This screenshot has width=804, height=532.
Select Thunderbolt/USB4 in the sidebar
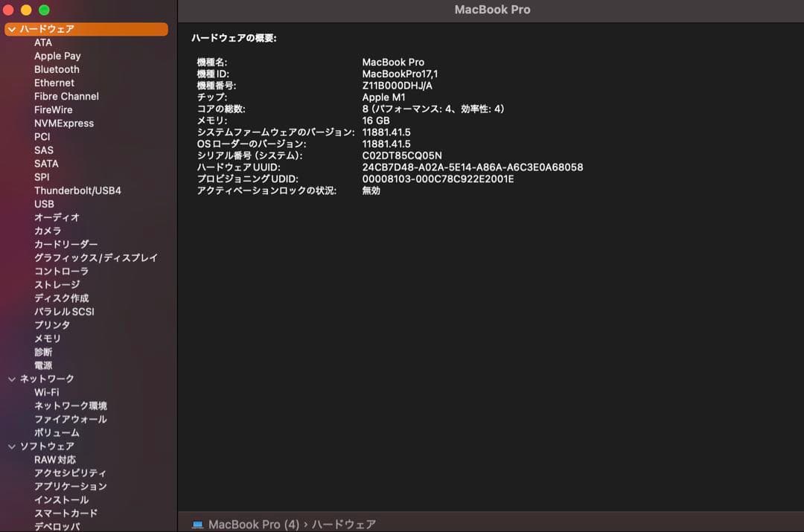point(77,190)
